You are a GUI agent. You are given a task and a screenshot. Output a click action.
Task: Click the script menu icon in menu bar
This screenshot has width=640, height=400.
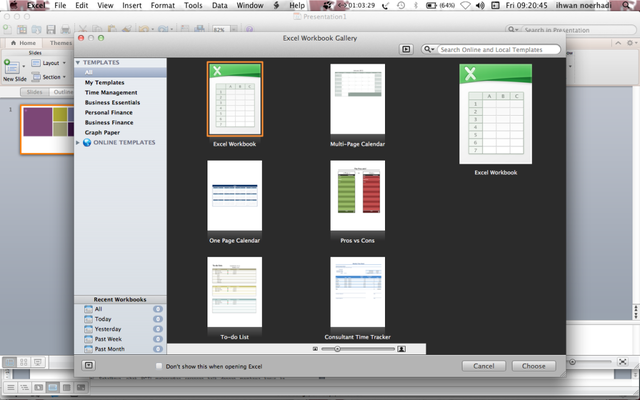click(276, 5)
